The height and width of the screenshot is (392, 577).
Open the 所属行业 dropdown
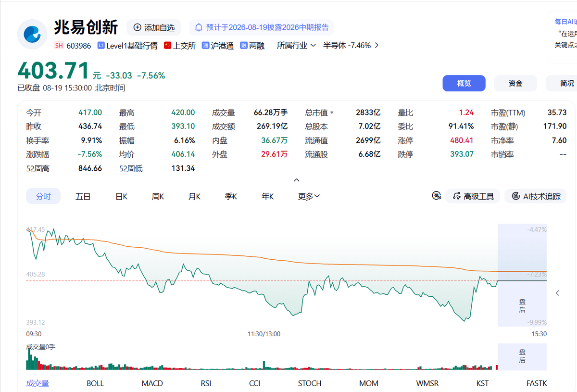tap(296, 45)
